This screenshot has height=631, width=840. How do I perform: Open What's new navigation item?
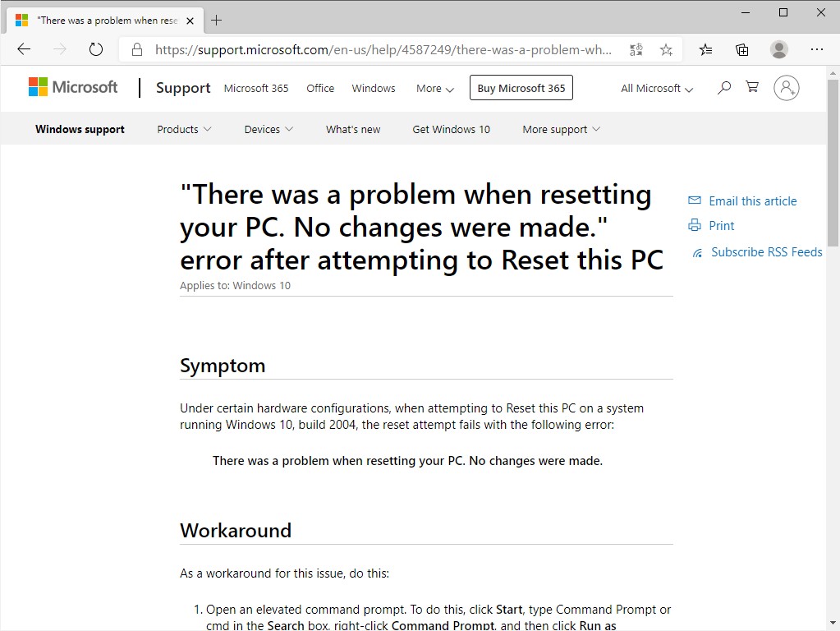pos(353,129)
